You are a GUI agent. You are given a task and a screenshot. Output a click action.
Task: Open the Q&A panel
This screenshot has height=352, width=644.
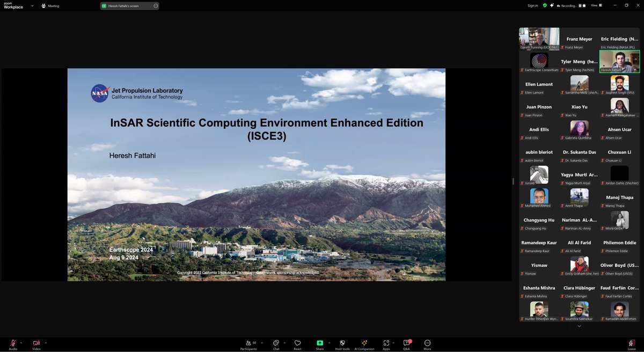click(x=406, y=344)
